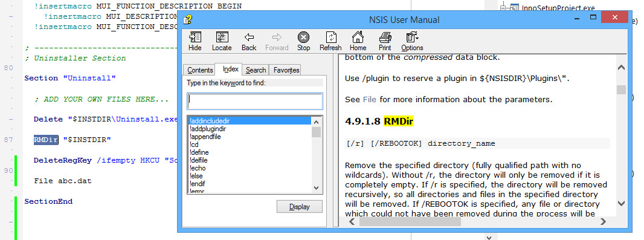The width and height of the screenshot is (644, 240).
Task: Click line number 80 in the editor gutter
Action: 8,68
